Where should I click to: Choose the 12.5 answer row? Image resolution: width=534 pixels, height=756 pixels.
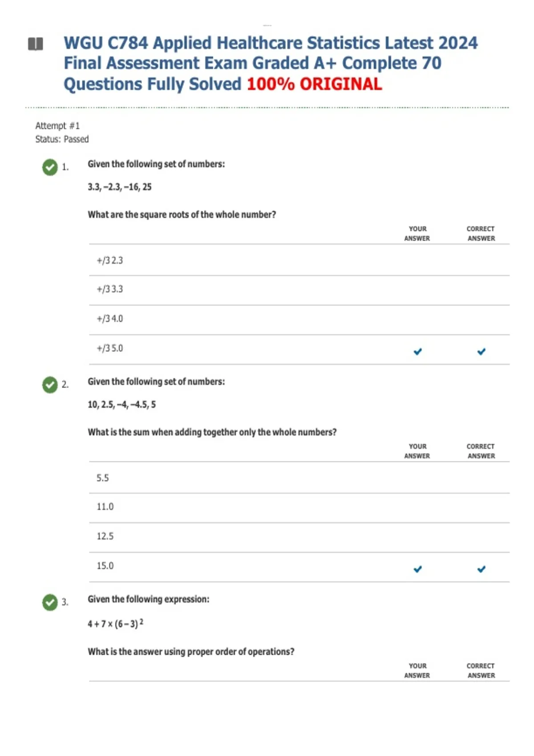105,536
